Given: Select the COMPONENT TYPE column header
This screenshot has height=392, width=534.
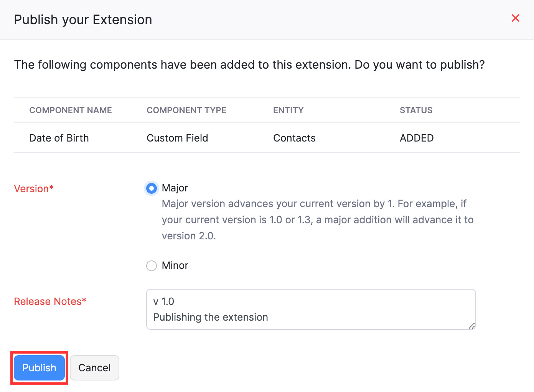Looking at the screenshot, I should 186,110.
